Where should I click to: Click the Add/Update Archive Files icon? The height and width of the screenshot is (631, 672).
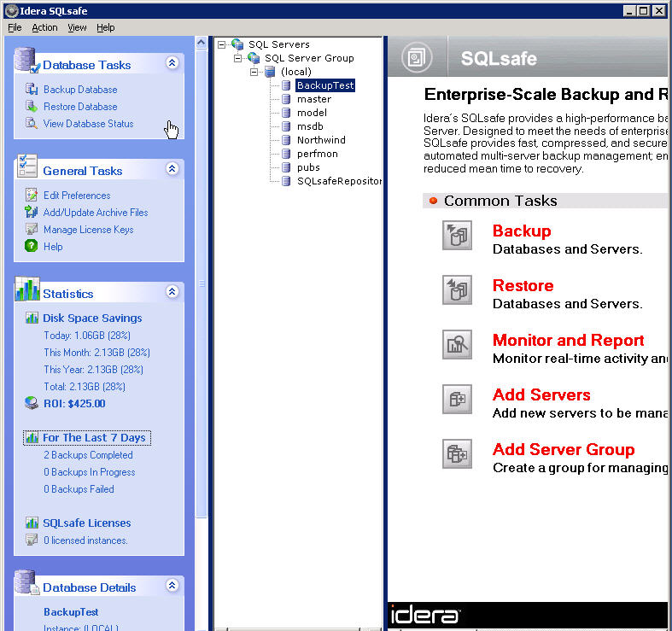coord(32,213)
